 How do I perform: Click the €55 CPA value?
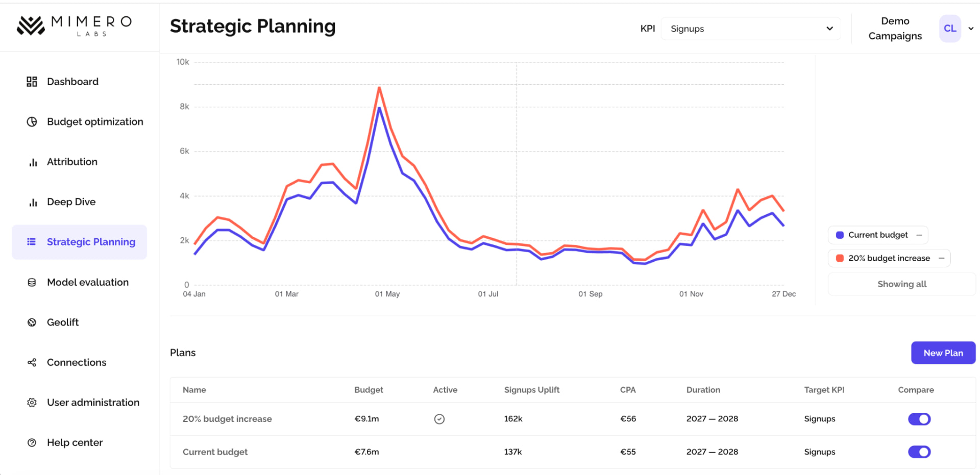point(628,452)
